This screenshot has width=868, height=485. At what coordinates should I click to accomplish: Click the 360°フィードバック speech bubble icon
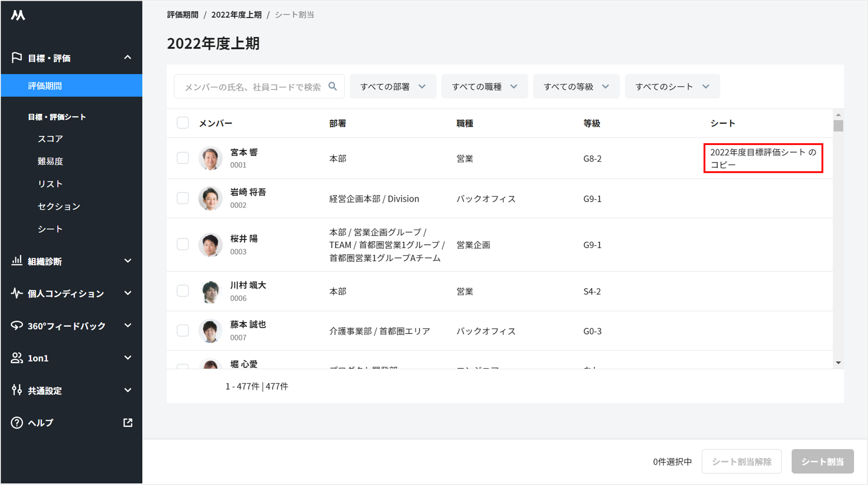(16, 326)
